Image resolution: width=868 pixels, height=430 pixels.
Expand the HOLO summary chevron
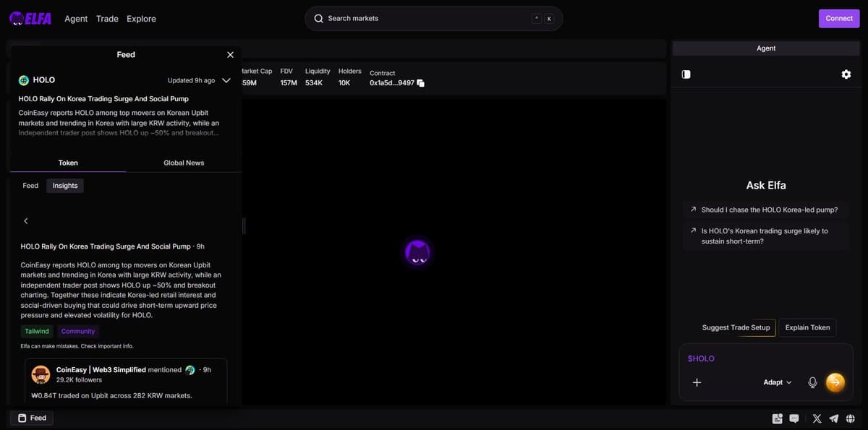[x=226, y=80]
